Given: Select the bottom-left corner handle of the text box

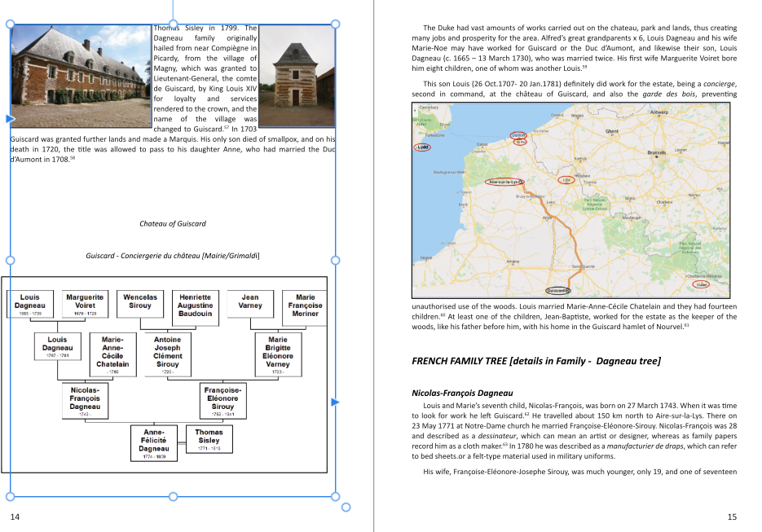Looking at the screenshot, I should 11,496.
